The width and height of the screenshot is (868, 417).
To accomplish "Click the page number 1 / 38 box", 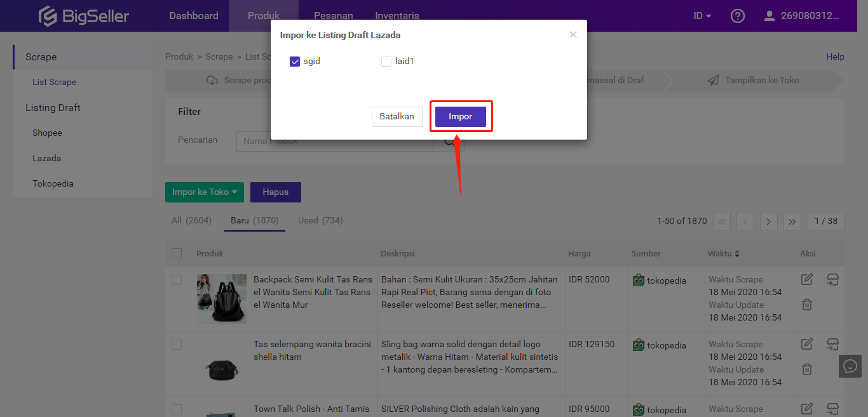I will (x=826, y=221).
